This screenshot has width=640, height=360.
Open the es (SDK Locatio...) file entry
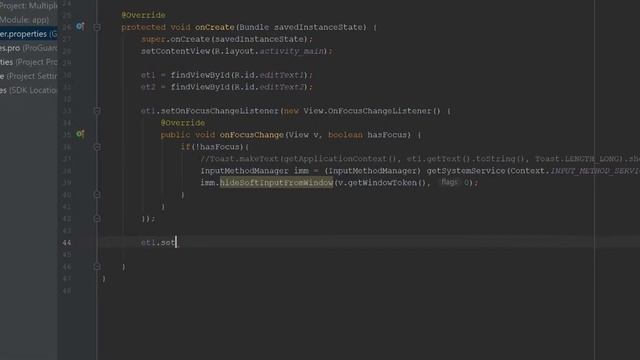click(29, 90)
